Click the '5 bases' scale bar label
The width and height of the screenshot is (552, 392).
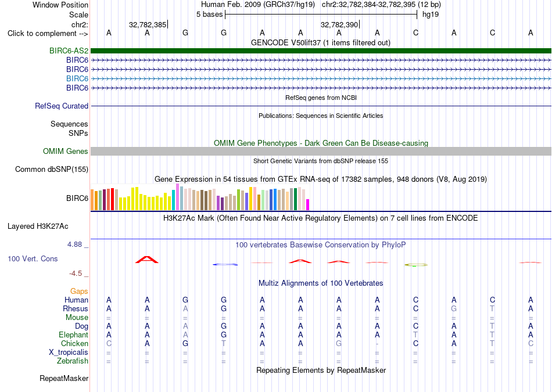[209, 15]
